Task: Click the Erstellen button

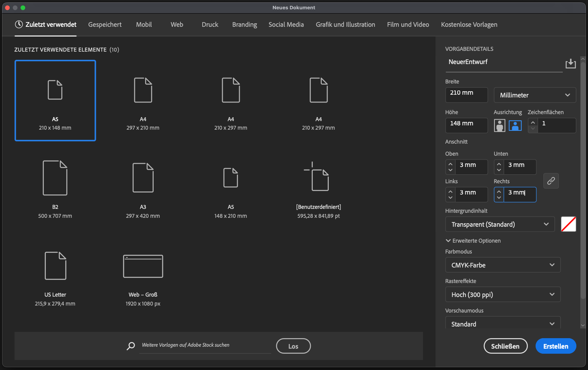Action: click(x=555, y=346)
